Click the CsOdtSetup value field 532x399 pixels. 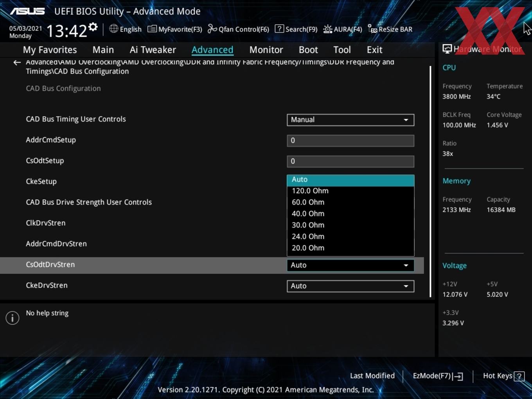[x=350, y=161]
